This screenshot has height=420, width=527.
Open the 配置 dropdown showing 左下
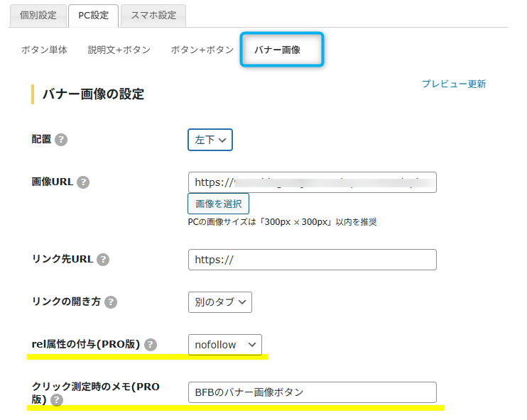point(210,140)
